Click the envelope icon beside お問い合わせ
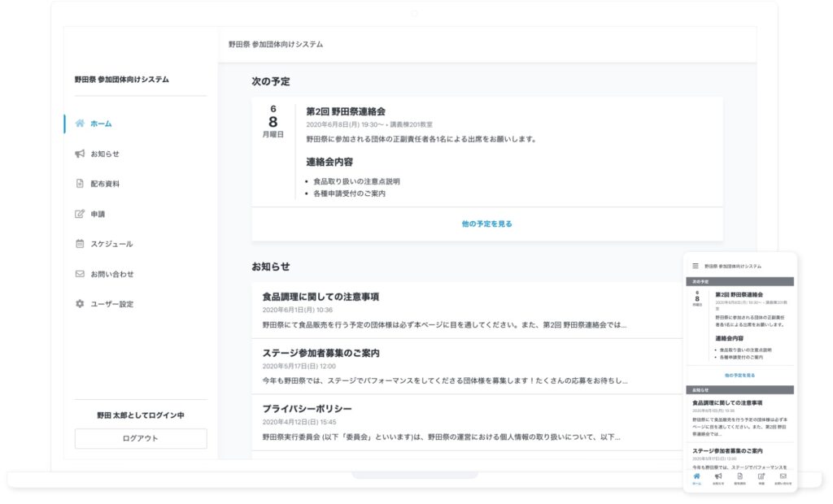The image size is (833, 504). click(80, 274)
